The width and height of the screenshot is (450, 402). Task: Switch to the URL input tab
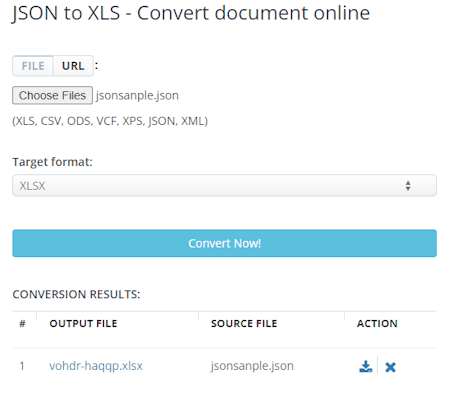[x=73, y=66]
